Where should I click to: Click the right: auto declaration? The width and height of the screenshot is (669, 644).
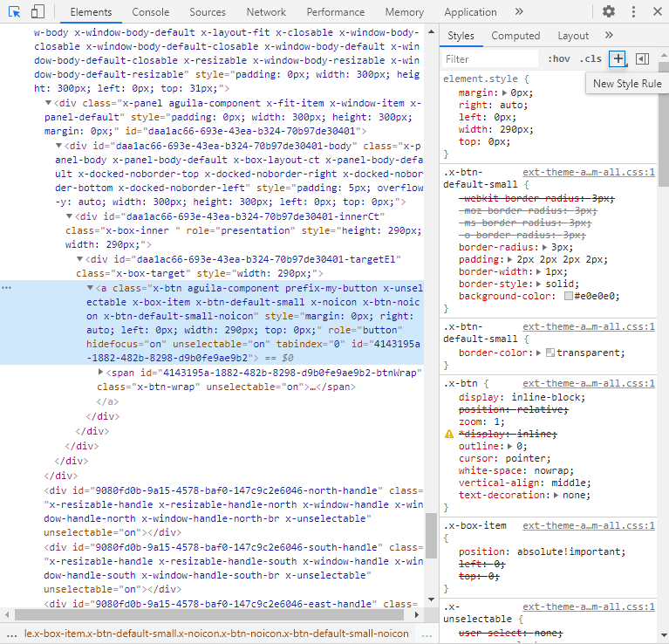[x=493, y=105]
